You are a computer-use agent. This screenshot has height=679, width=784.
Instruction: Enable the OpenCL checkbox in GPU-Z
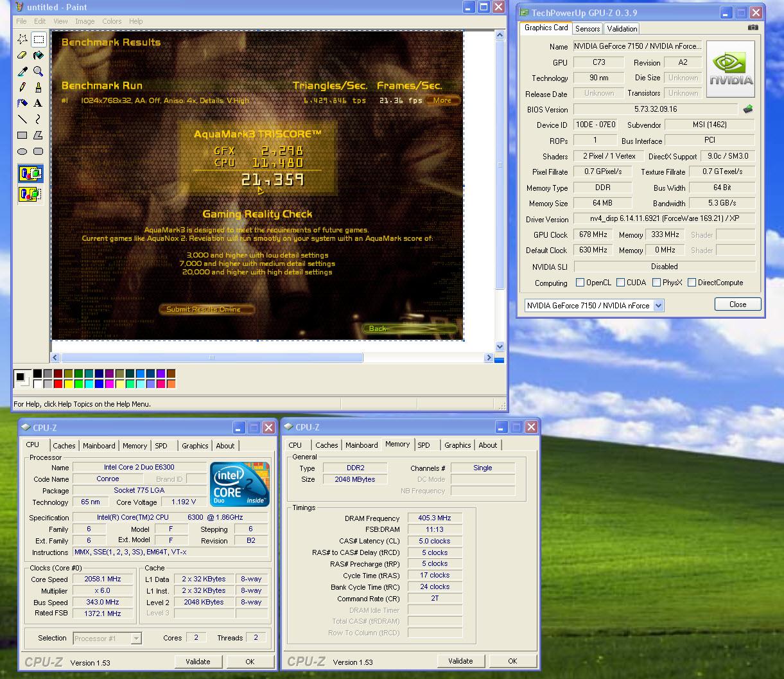click(580, 283)
